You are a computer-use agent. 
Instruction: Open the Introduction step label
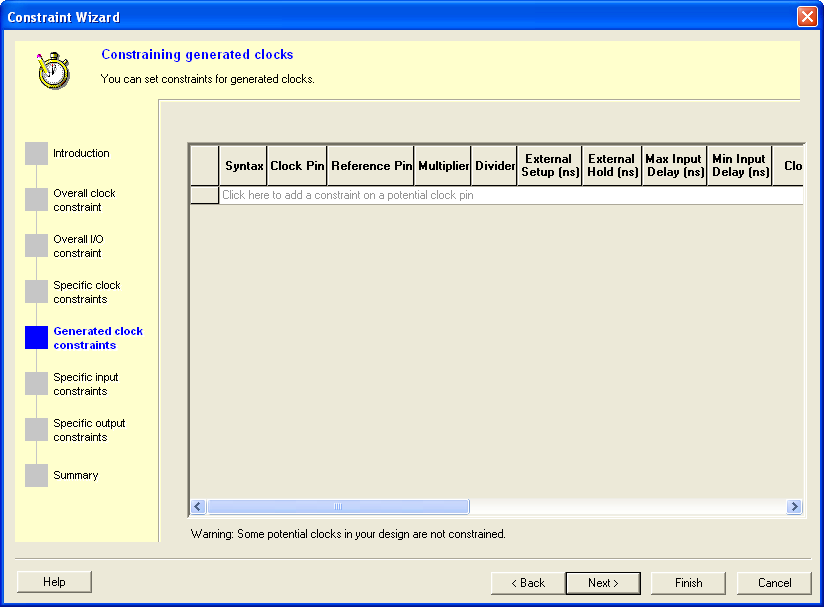point(81,153)
